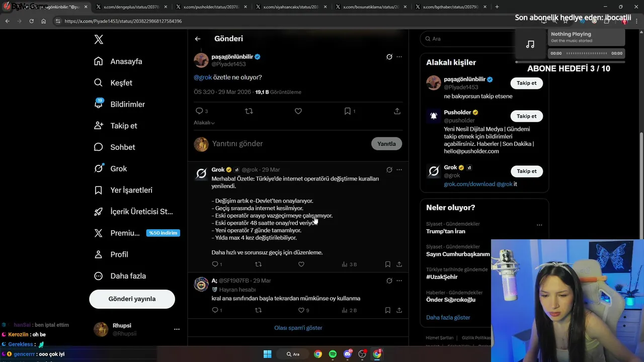Open Discord from the taskbar
644x362 pixels.
[347, 354]
